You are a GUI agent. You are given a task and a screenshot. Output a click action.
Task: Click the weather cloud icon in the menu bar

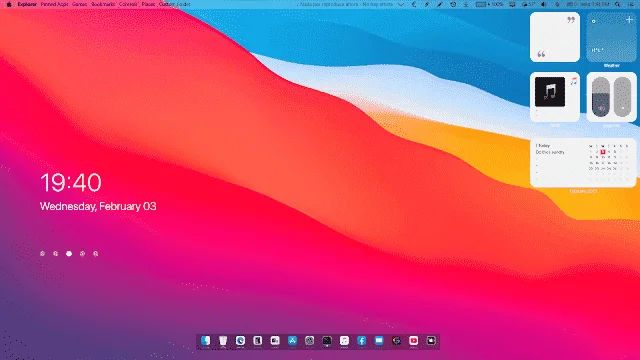525,4
